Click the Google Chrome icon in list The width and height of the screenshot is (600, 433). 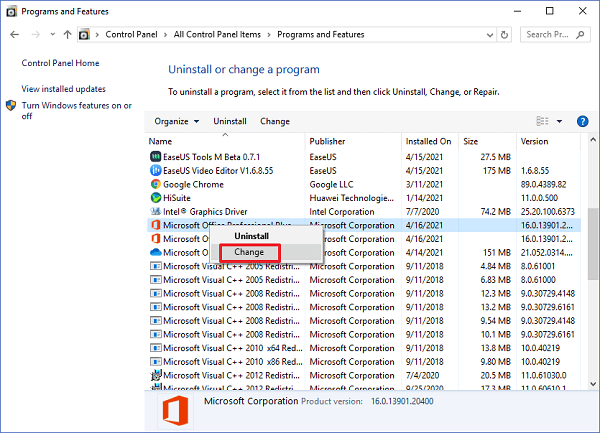pos(155,184)
